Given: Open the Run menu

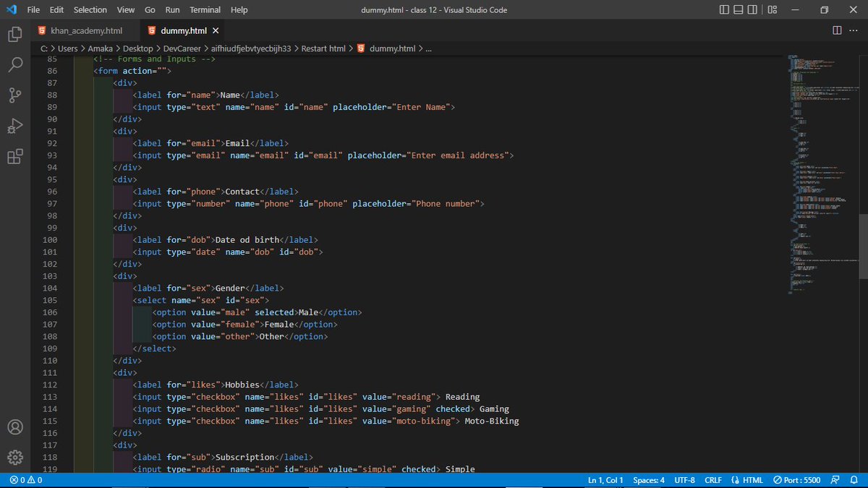Looking at the screenshot, I should tap(172, 9).
